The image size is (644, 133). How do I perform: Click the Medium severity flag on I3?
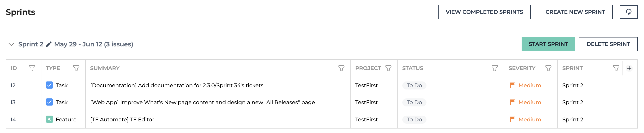coord(512,102)
